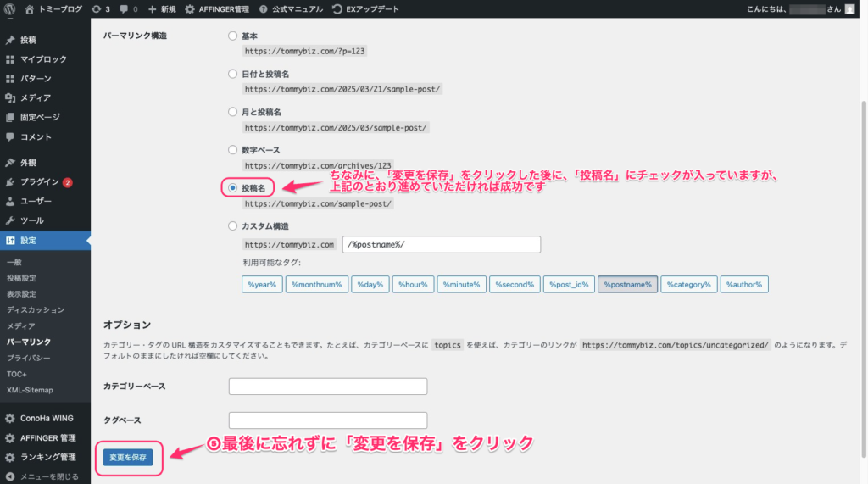
Task: Insert the %category% tag button
Action: pos(689,284)
